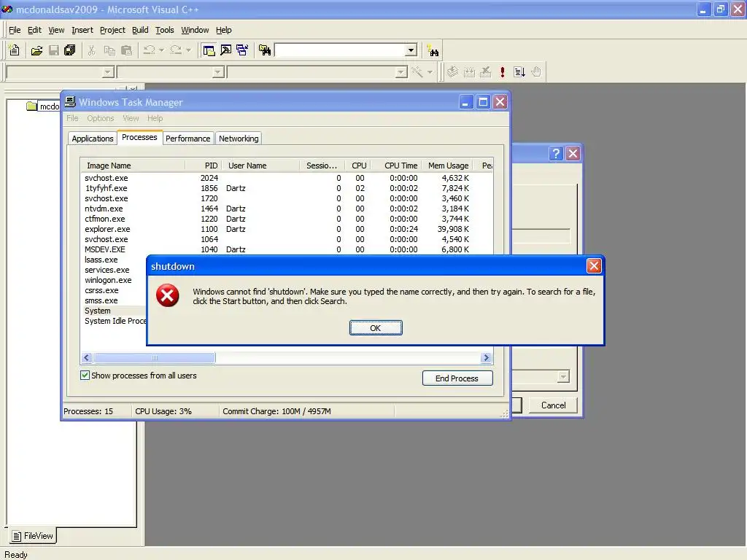Click the Open file folder icon
The height and width of the screenshot is (560, 747).
pos(36,50)
